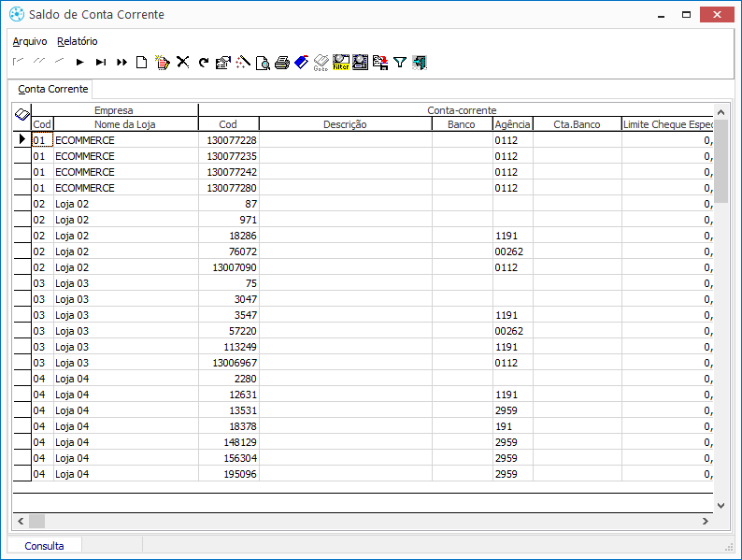Click the X delete record icon

(183, 63)
